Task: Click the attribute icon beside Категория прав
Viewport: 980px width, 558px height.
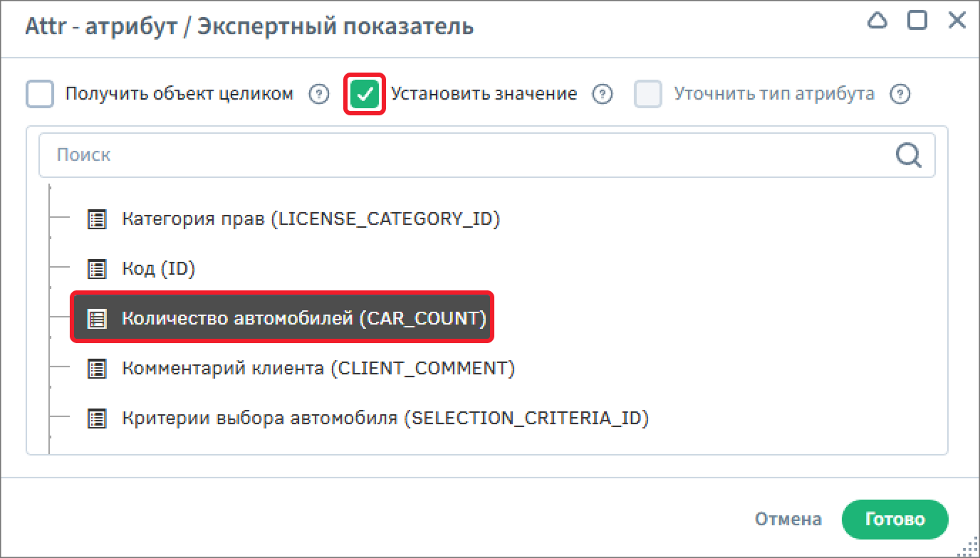Action: (96, 219)
